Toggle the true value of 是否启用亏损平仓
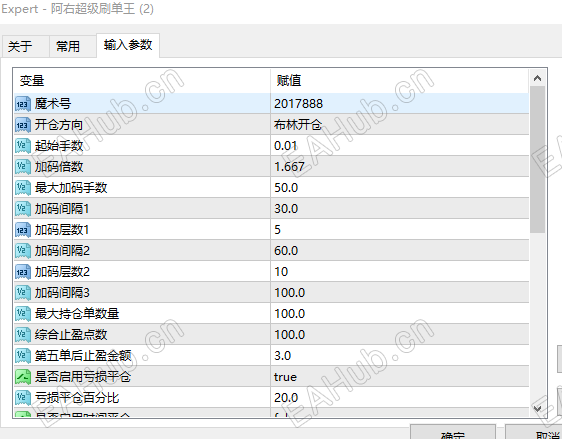Screen dimensions: 562x439 [x=400, y=377]
